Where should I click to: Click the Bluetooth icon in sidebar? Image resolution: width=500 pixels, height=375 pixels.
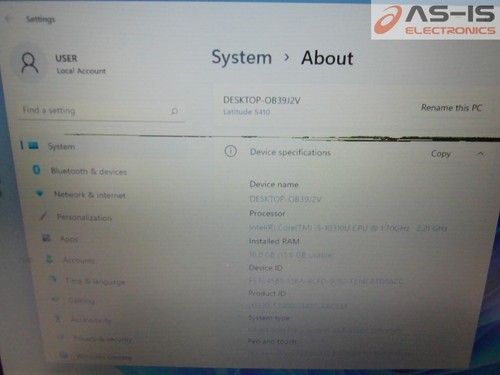(36, 170)
